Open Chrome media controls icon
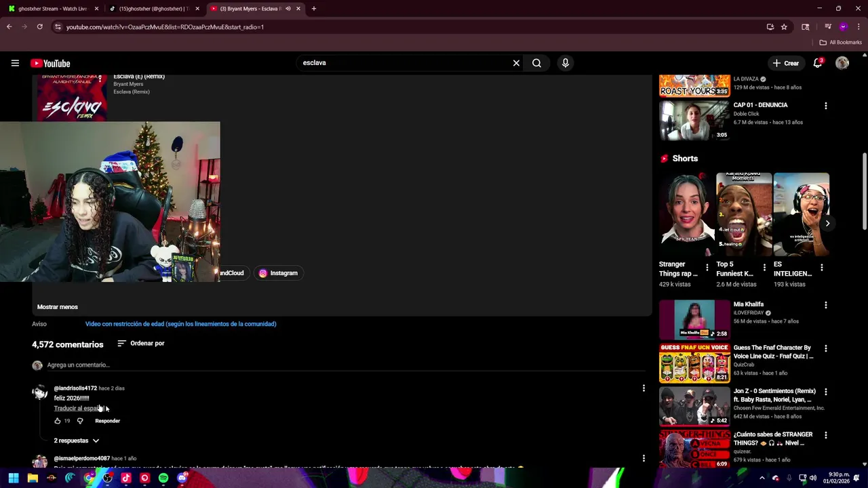The image size is (868, 488). pyautogui.click(x=828, y=27)
